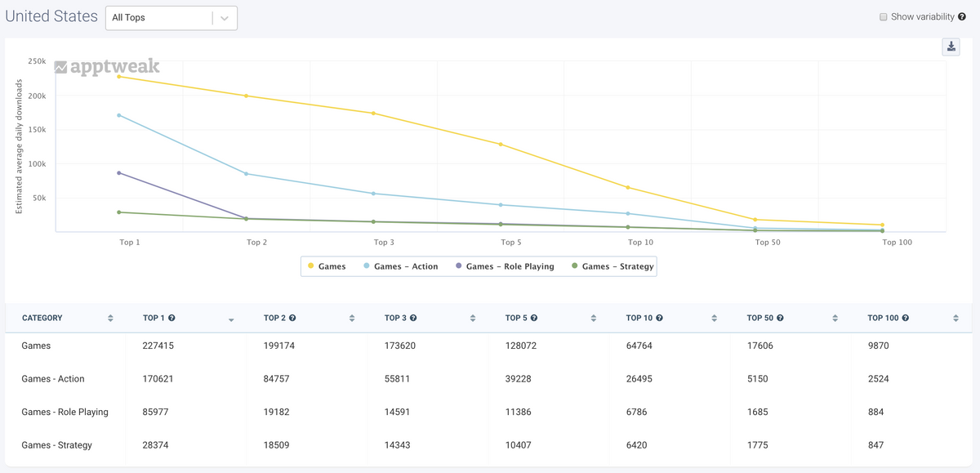Select the Games row category cell
Image resolution: width=980 pixels, height=473 pixels.
click(36, 346)
